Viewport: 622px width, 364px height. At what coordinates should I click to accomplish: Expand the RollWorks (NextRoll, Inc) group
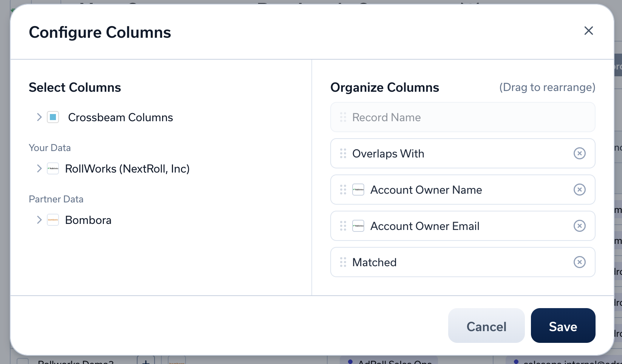click(39, 168)
